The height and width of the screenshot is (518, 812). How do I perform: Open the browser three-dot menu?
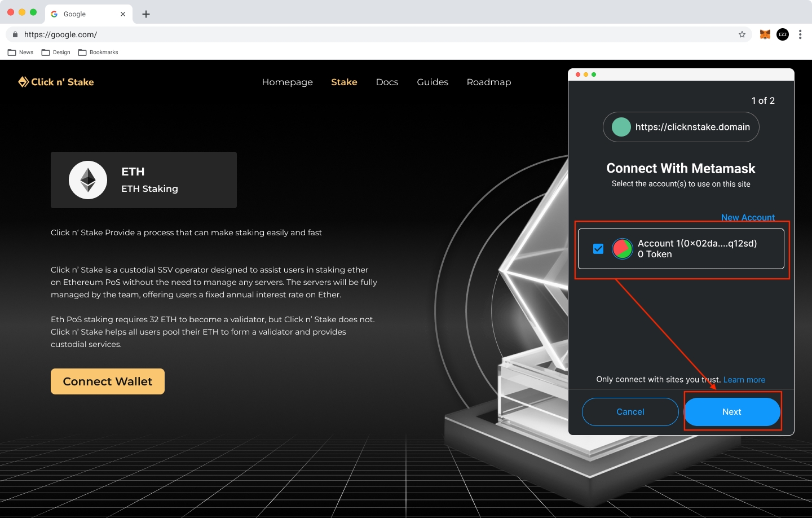pyautogui.click(x=800, y=34)
